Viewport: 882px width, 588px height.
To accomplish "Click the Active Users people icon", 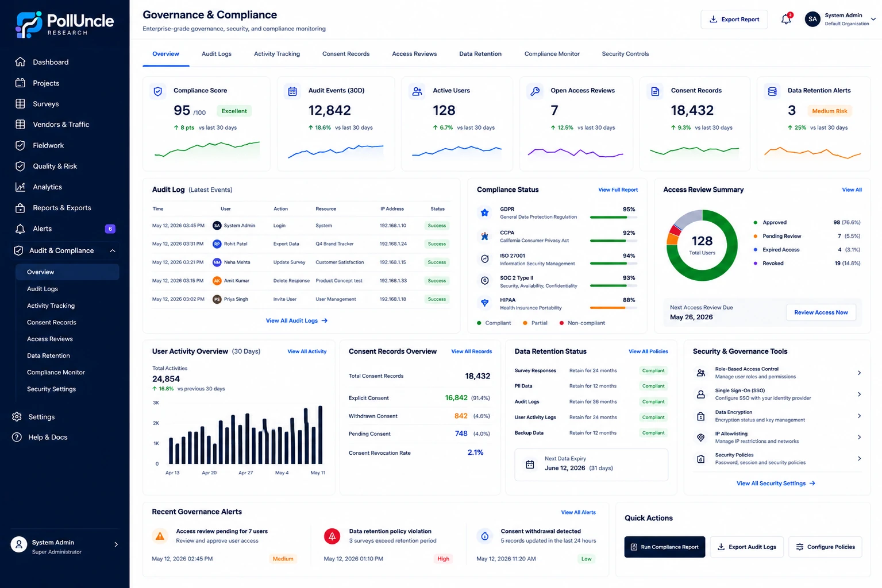I will [417, 91].
